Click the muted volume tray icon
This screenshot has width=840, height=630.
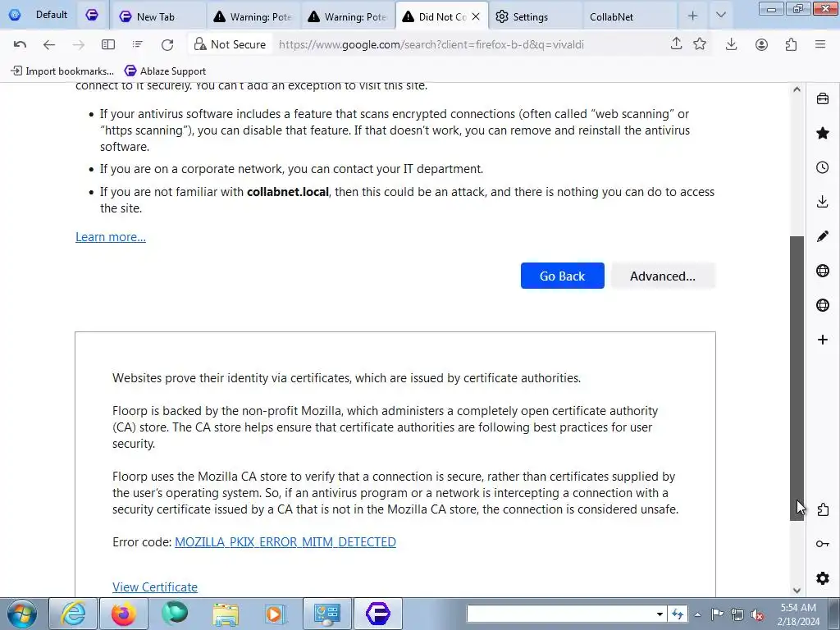tap(757, 614)
